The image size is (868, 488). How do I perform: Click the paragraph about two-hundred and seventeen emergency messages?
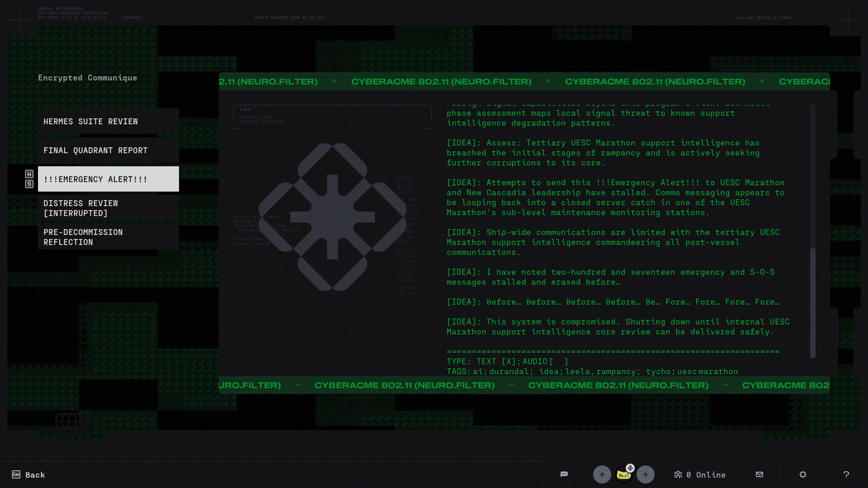coord(610,277)
